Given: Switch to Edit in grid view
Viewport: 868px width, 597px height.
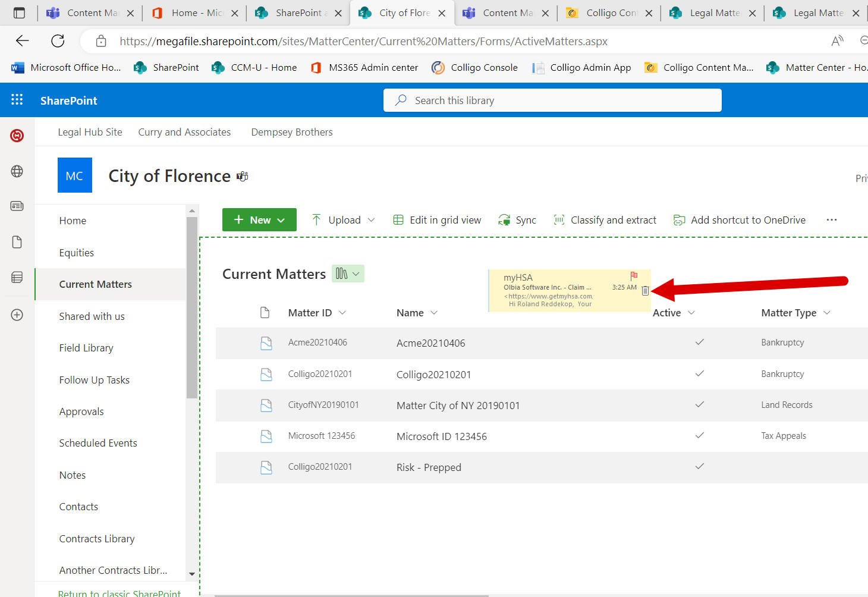Looking at the screenshot, I should 437,219.
